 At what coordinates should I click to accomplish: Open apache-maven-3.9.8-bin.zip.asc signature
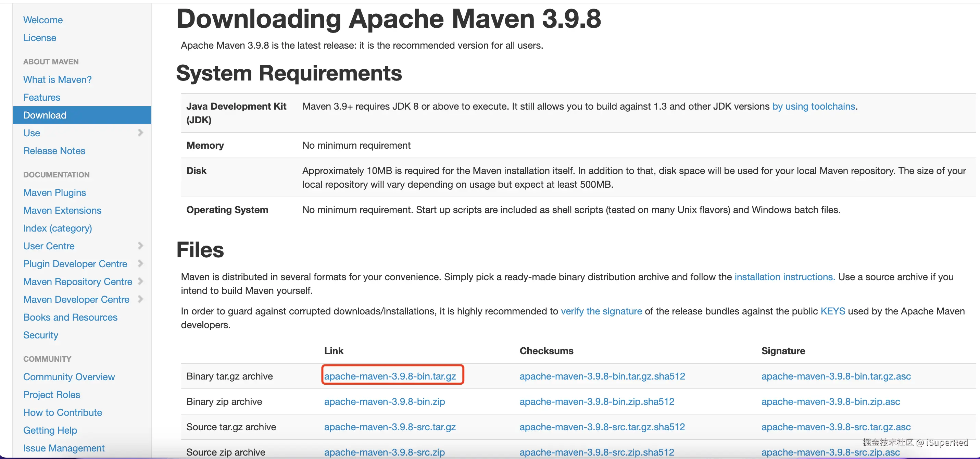830,401
